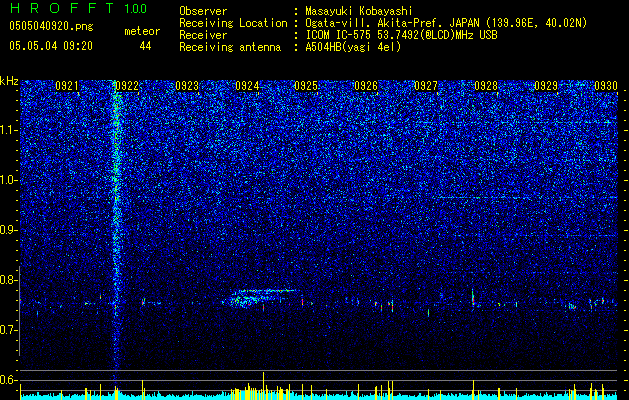
Task: Click the date stamp 05.05.04 09:20
Action: [x=51, y=46]
